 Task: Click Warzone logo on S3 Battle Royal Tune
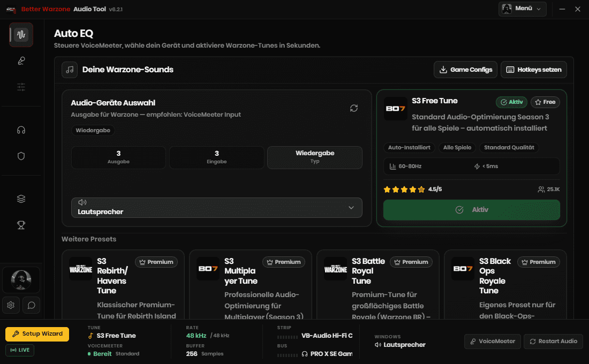coord(335,269)
